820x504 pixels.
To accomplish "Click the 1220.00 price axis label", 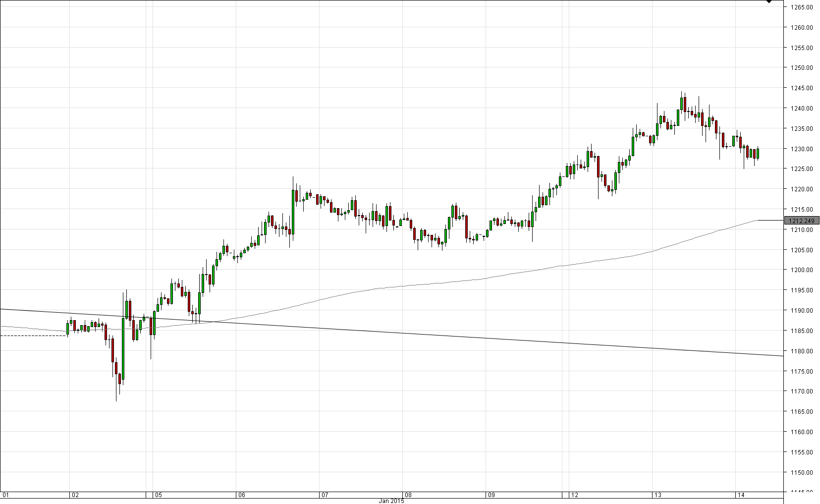I will point(802,189).
